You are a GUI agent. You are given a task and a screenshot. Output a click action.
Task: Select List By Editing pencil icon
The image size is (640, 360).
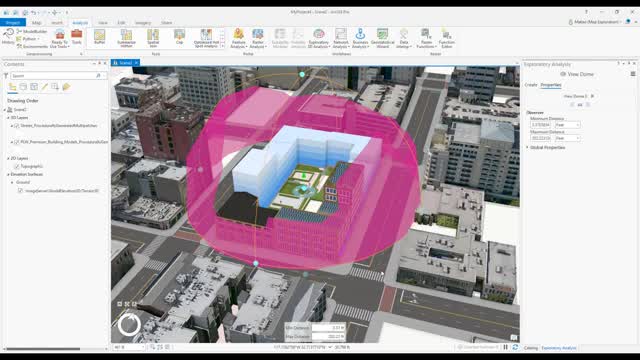coord(44,87)
